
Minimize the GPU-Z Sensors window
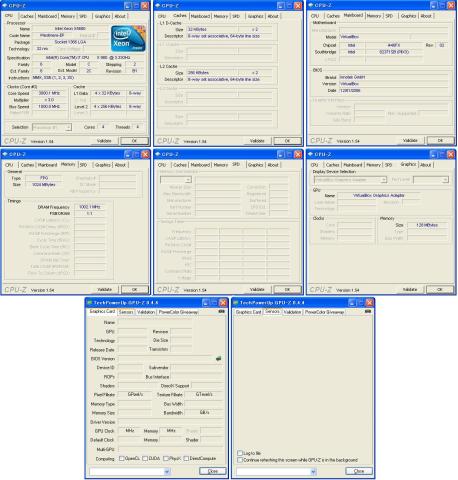(352, 303)
